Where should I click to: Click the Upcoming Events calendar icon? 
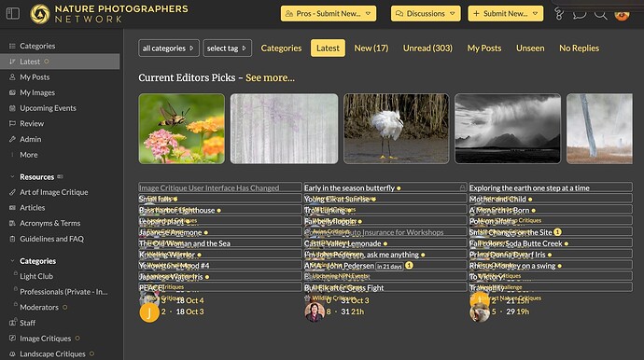point(12,108)
